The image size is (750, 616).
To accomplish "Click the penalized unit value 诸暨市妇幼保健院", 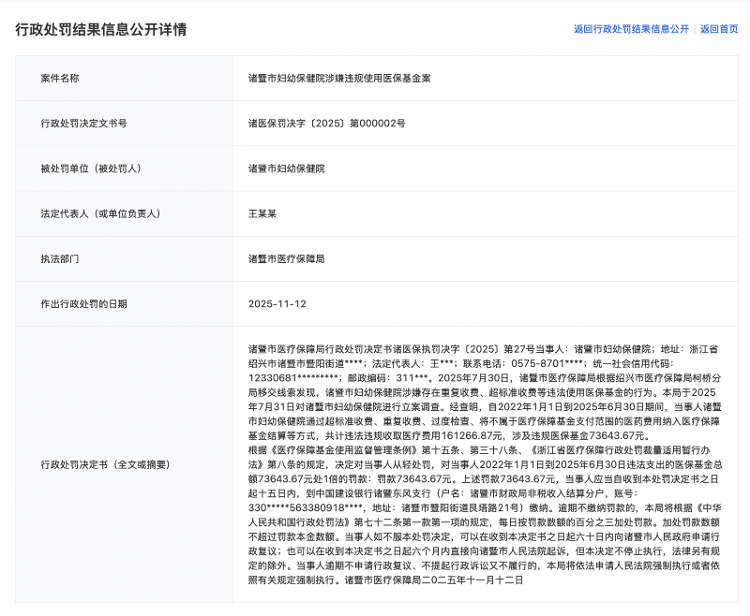I will pyautogui.click(x=286, y=168).
